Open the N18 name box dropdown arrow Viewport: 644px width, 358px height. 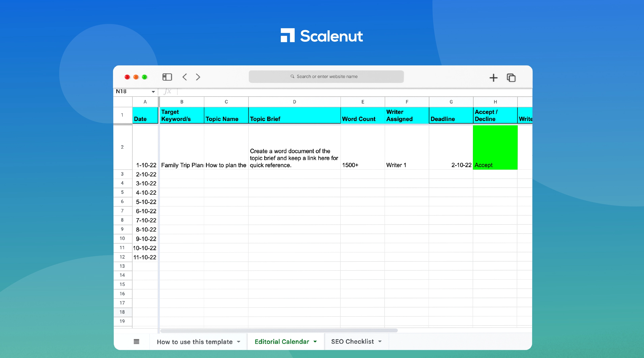coord(153,92)
